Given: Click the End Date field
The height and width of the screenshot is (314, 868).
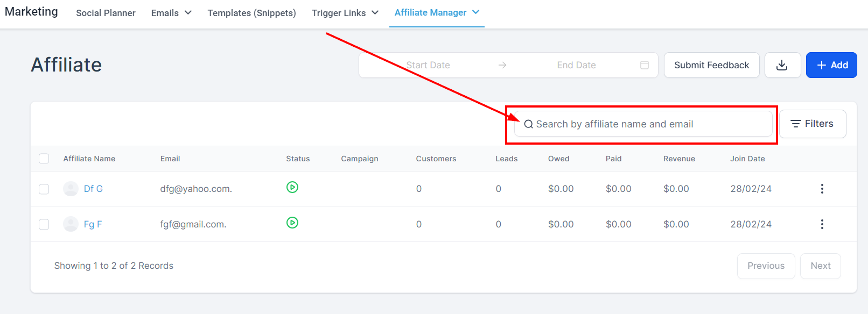Looking at the screenshot, I should pyautogui.click(x=576, y=65).
